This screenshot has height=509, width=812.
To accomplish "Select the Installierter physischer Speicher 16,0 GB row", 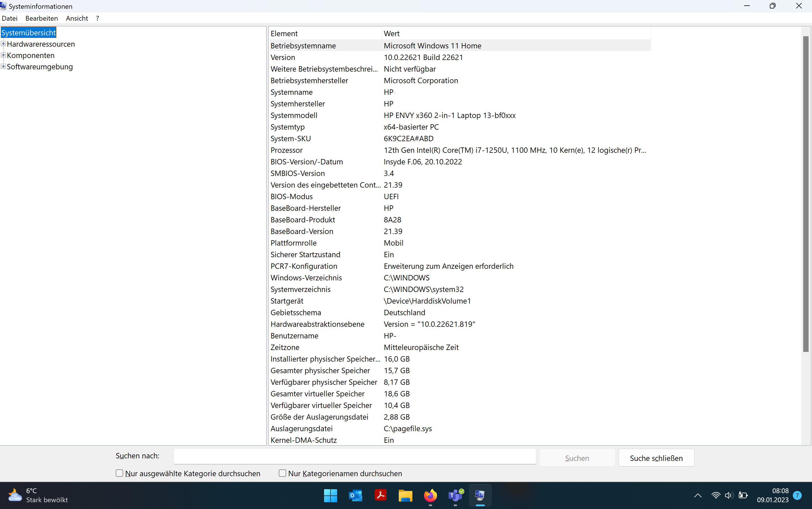I will (x=460, y=359).
